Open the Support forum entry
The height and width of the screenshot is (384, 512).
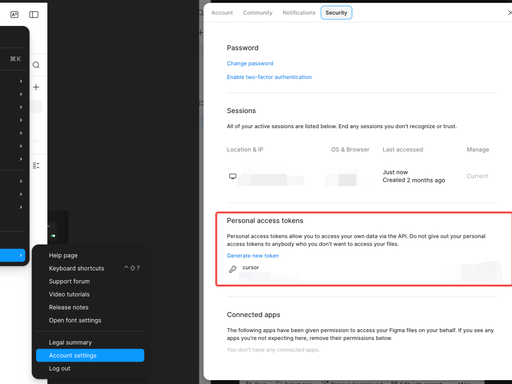90,281
